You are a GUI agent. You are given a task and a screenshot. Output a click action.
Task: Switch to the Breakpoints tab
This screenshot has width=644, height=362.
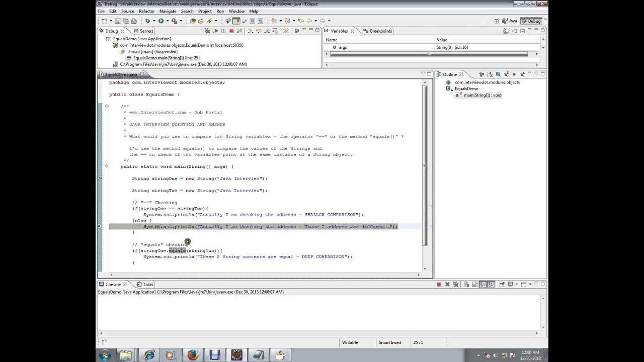[x=377, y=31]
